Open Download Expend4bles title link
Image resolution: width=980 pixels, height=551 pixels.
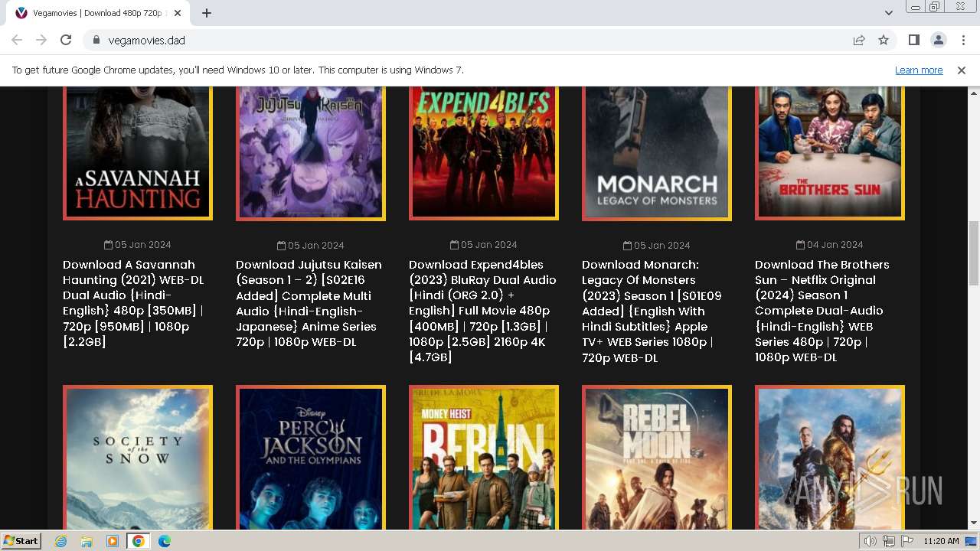tap(482, 311)
